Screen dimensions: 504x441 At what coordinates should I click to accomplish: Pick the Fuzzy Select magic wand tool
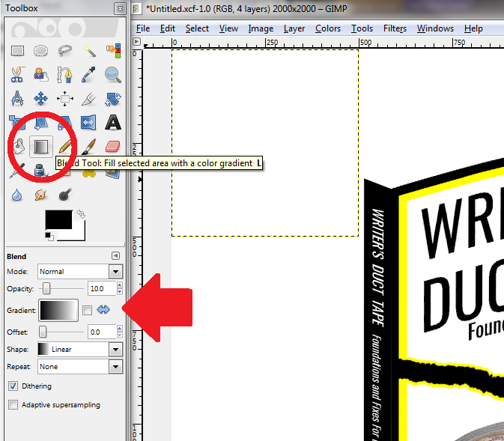[90, 51]
